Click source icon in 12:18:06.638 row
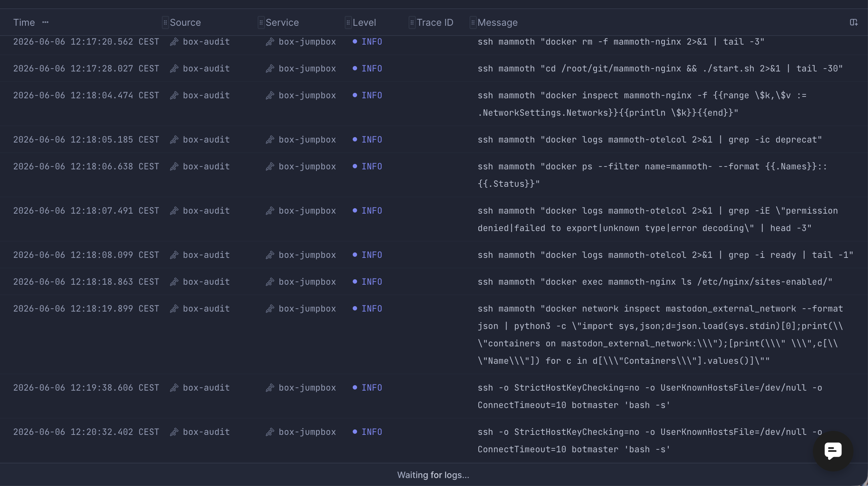The image size is (868, 486). (174, 166)
